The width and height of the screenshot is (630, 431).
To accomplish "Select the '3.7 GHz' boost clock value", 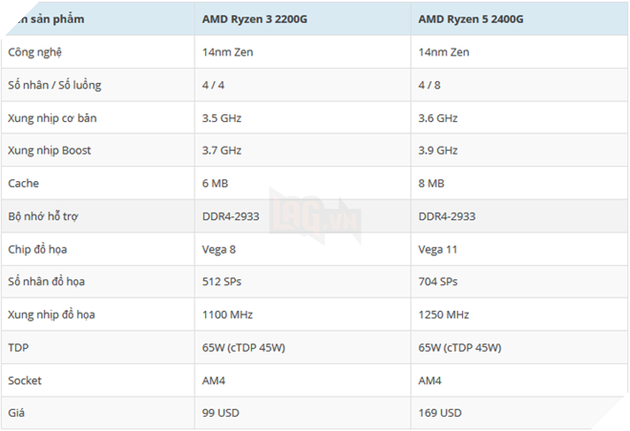I will coord(221,151).
